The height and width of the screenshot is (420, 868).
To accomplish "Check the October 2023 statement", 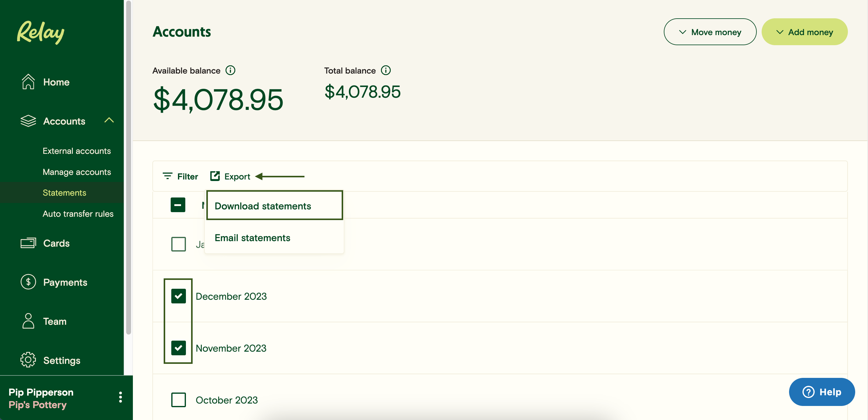I will (x=178, y=400).
